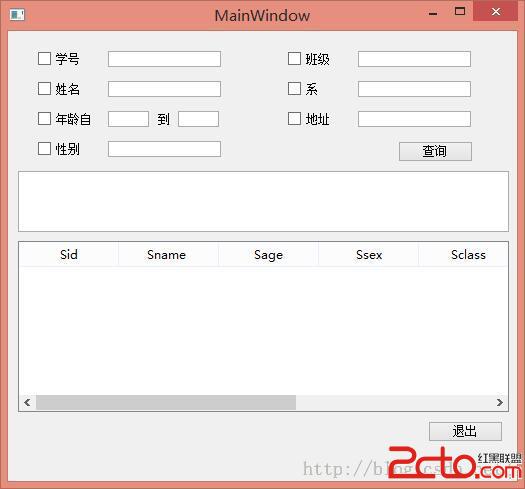Open the MainWindow title bar app icon
The width and height of the screenshot is (525, 489).
(17, 15)
